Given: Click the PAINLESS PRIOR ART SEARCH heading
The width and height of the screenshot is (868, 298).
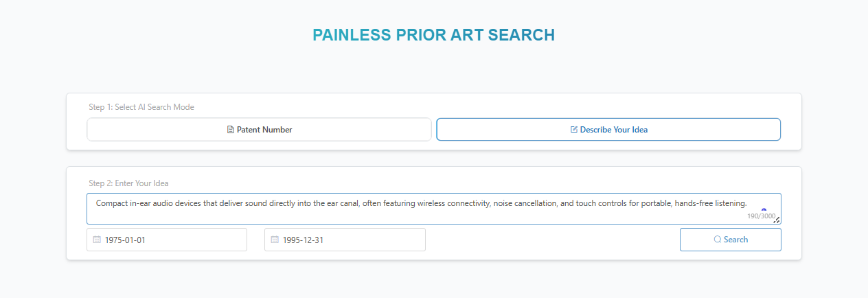Looking at the screenshot, I should [x=433, y=36].
